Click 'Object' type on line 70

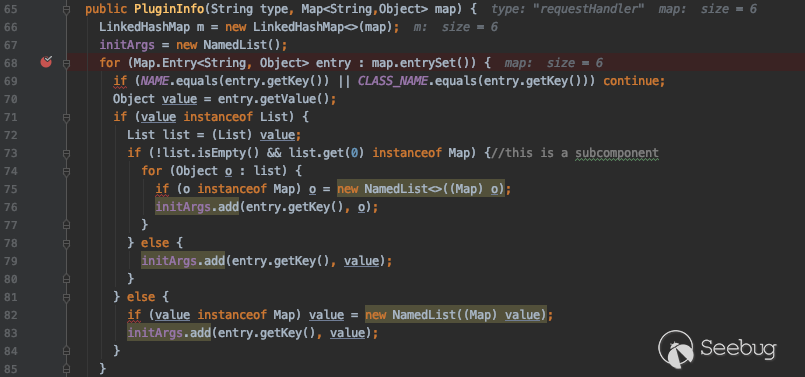coord(133,99)
